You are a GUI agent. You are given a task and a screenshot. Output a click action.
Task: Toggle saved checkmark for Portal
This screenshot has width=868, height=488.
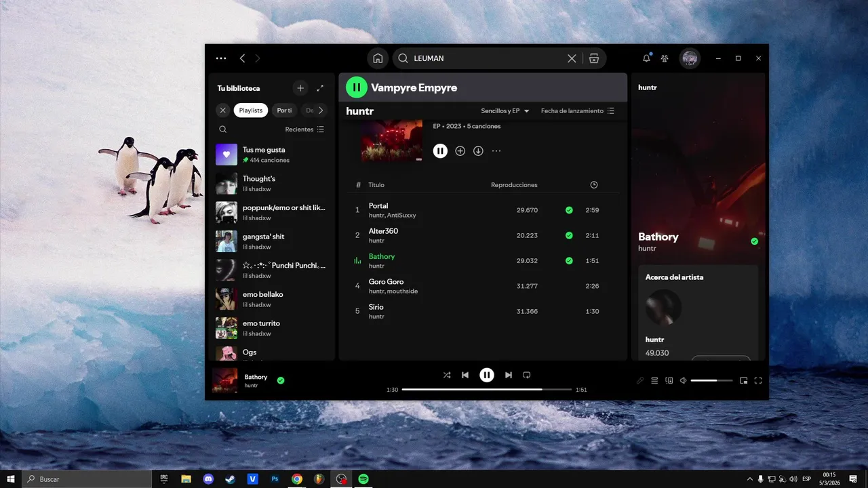[569, 210]
